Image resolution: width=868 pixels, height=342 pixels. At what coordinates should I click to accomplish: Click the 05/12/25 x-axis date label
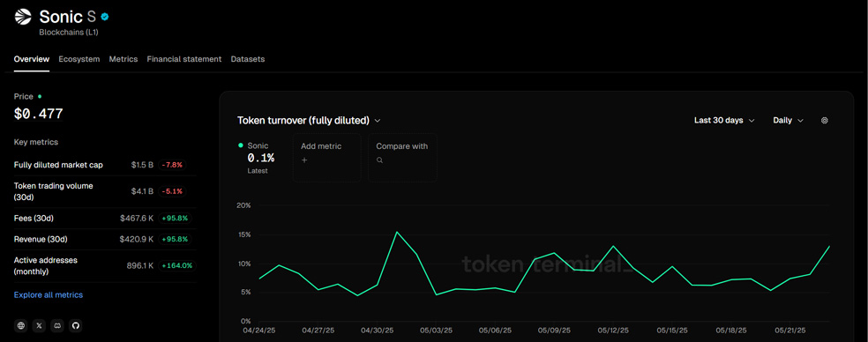click(613, 331)
